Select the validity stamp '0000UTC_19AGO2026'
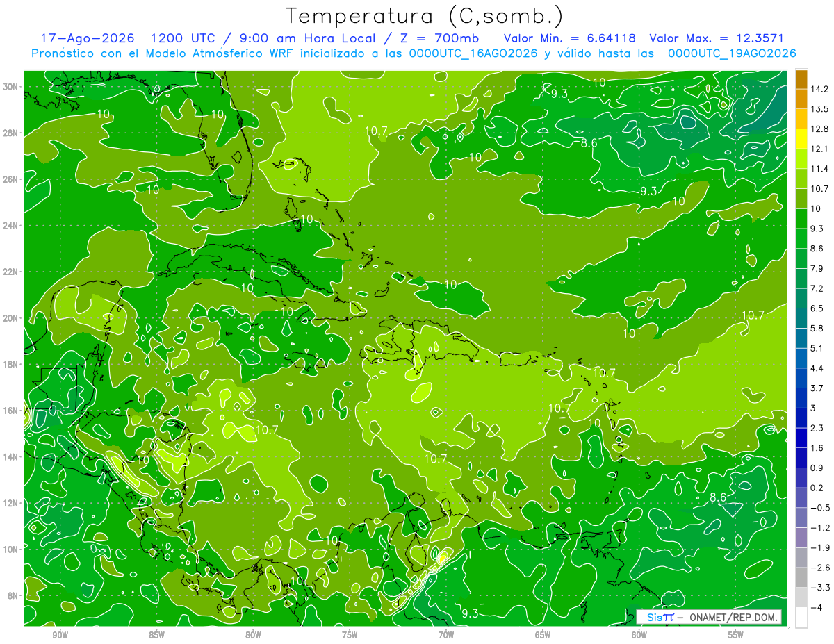 (x=731, y=53)
